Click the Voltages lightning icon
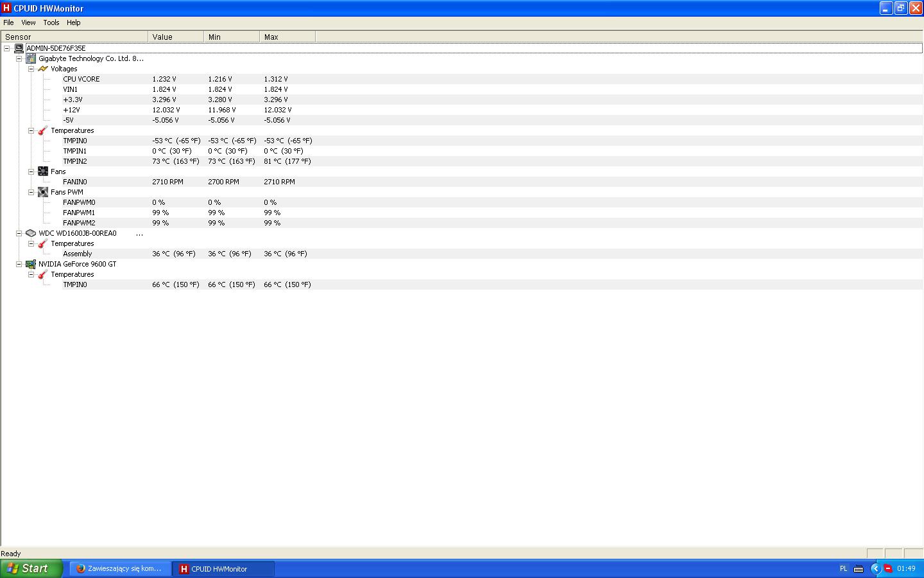 click(x=43, y=69)
